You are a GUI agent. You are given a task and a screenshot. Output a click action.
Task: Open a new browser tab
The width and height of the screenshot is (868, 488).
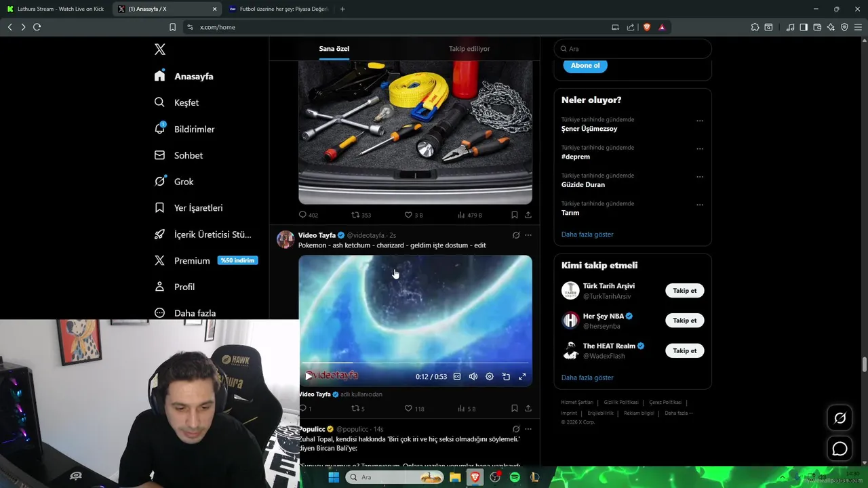[x=342, y=9]
